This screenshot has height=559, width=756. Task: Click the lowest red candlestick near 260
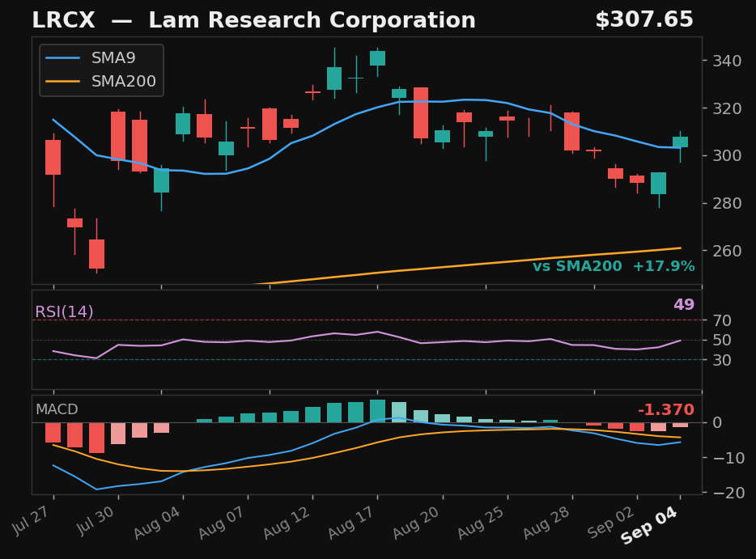(96, 254)
